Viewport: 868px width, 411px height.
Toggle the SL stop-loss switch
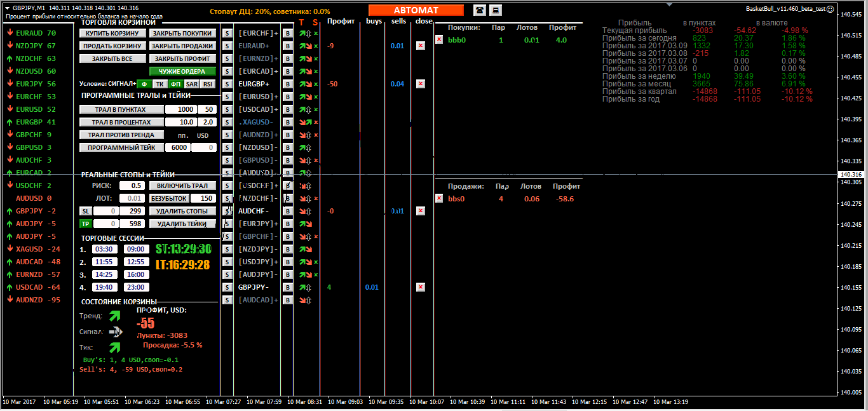85,211
